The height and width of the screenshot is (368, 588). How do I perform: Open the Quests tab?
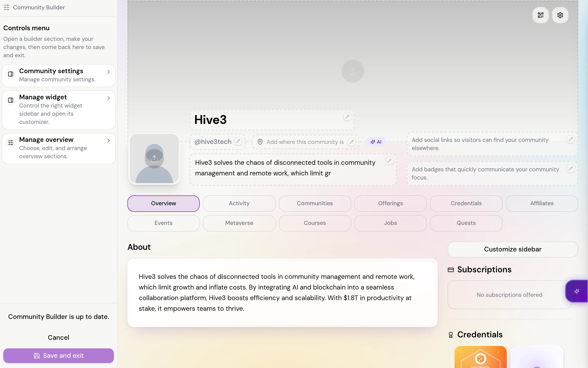click(466, 223)
